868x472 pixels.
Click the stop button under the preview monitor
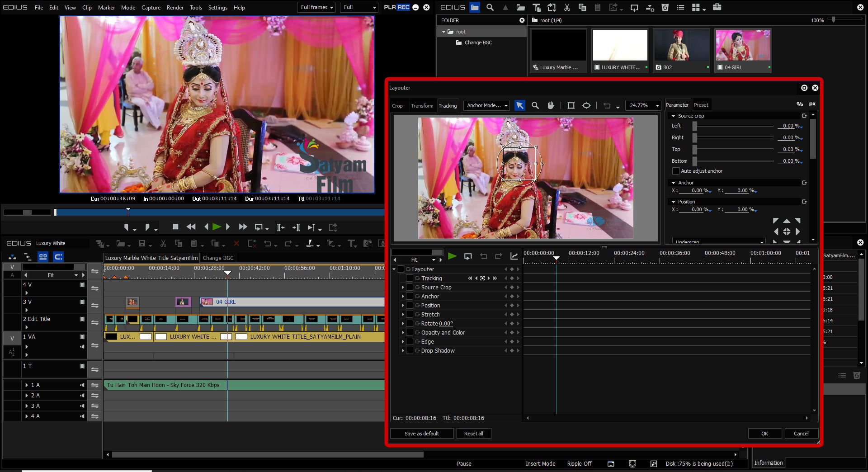pos(175,227)
